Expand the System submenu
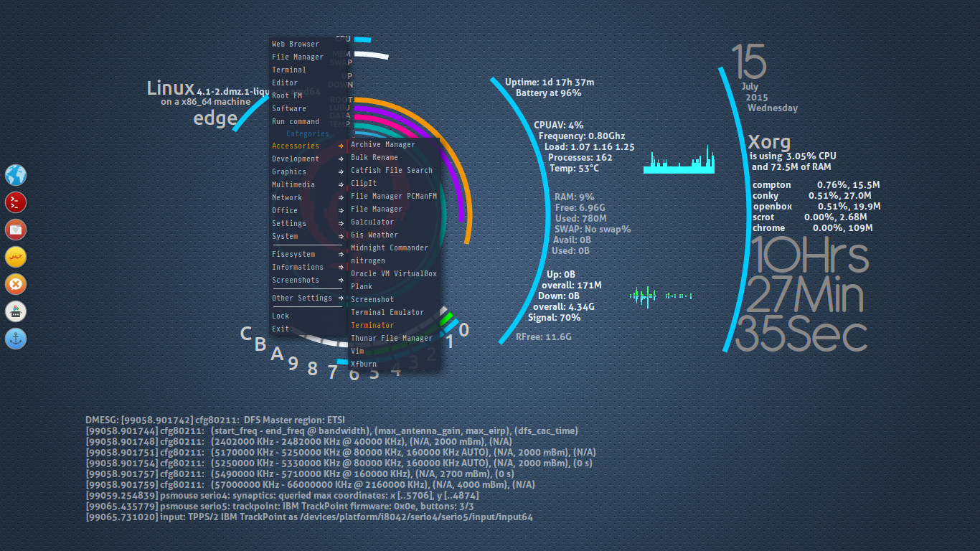The height and width of the screenshot is (551, 980). [x=308, y=236]
